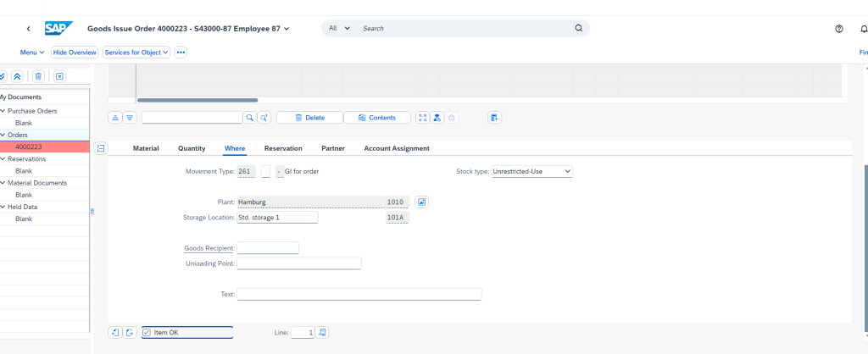Click the Goods Recipient label link
Screen dimensions: 868x354
coord(209,248)
